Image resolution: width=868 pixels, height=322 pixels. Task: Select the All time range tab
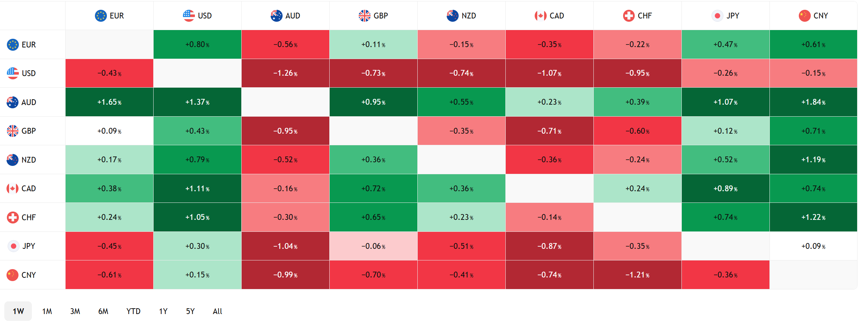[x=217, y=311]
